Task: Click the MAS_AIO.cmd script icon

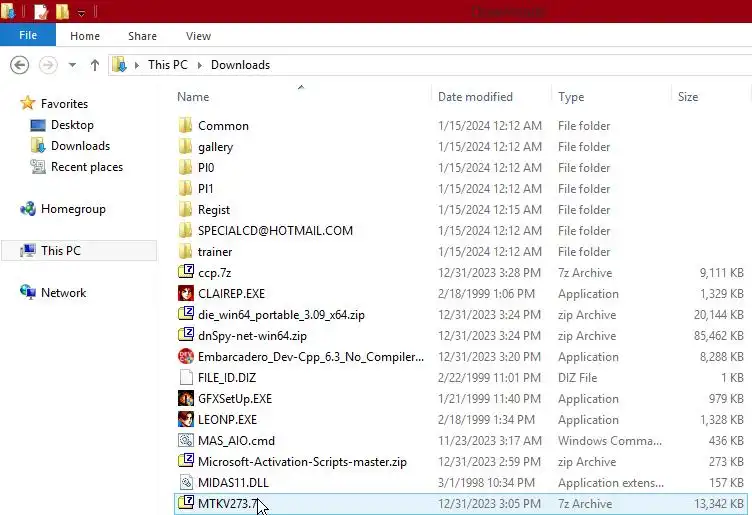Action: 186,440
